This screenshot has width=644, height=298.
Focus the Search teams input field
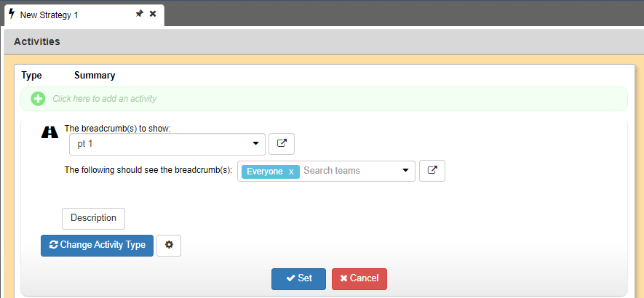coord(349,171)
